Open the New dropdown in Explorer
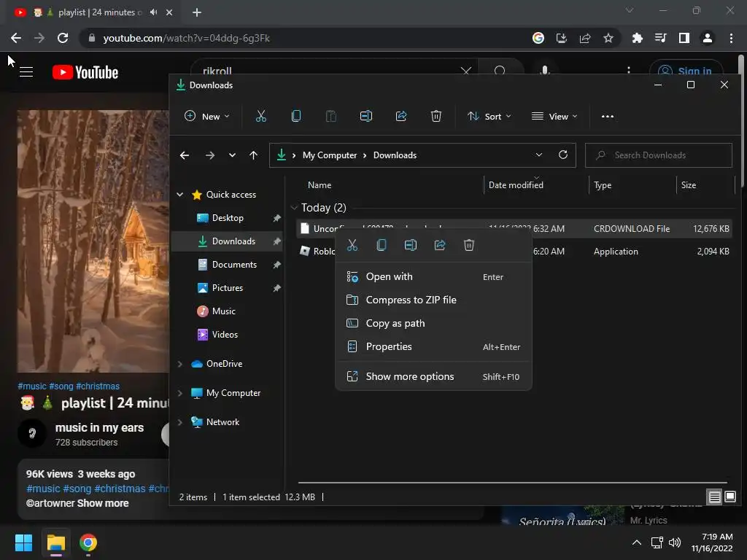 point(206,116)
